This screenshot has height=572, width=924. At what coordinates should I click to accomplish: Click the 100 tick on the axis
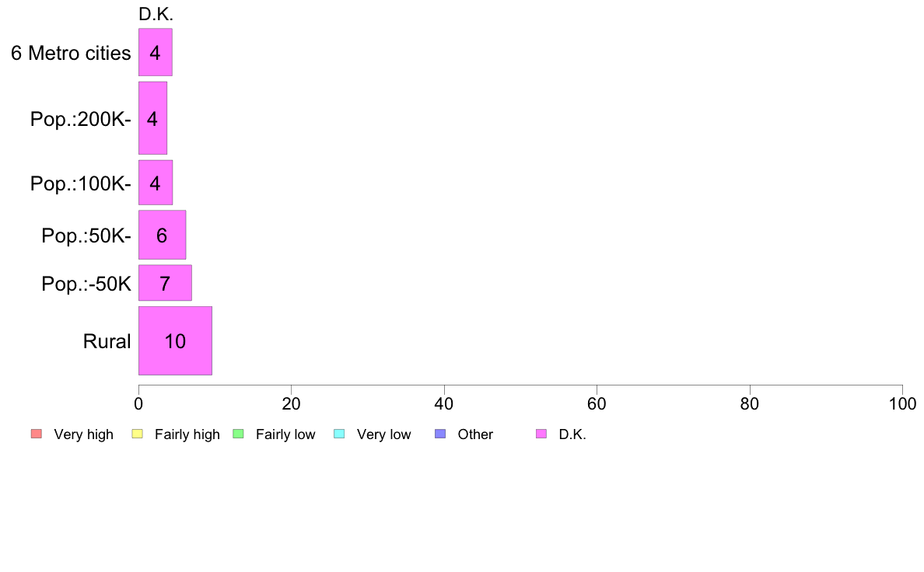point(902,403)
